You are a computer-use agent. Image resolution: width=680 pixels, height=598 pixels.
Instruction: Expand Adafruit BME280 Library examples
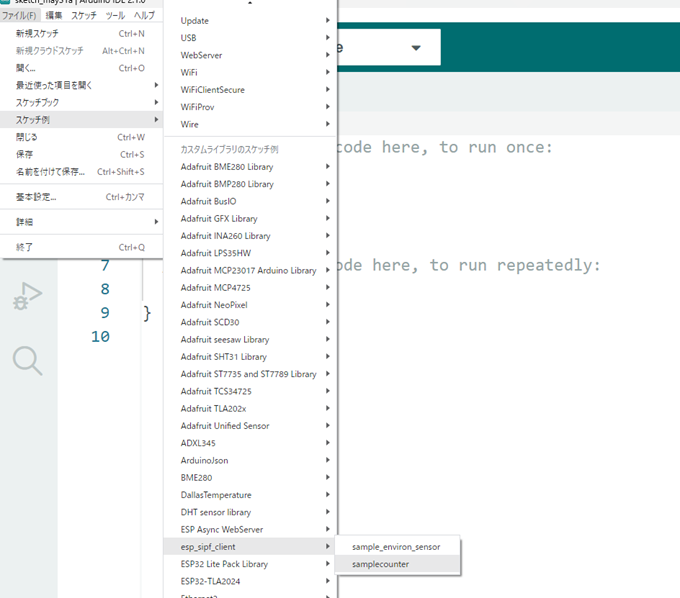(250, 167)
